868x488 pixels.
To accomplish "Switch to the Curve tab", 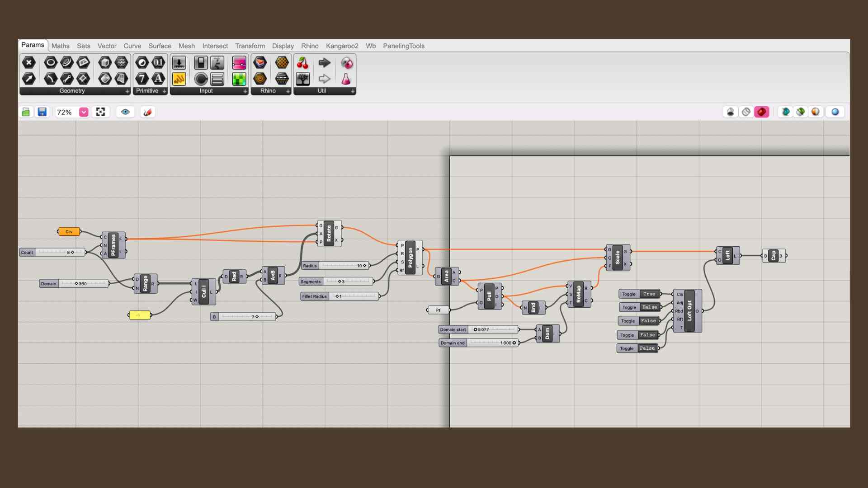I will click(132, 46).
